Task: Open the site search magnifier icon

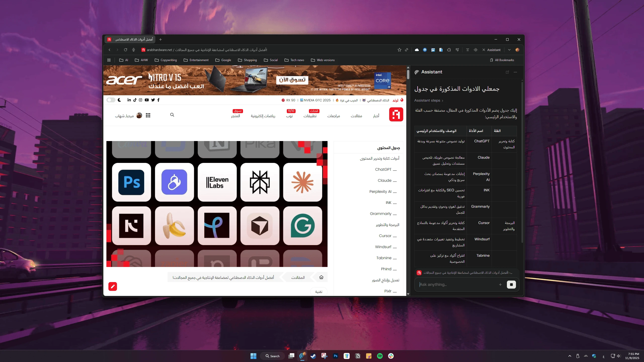Action: 172,115
